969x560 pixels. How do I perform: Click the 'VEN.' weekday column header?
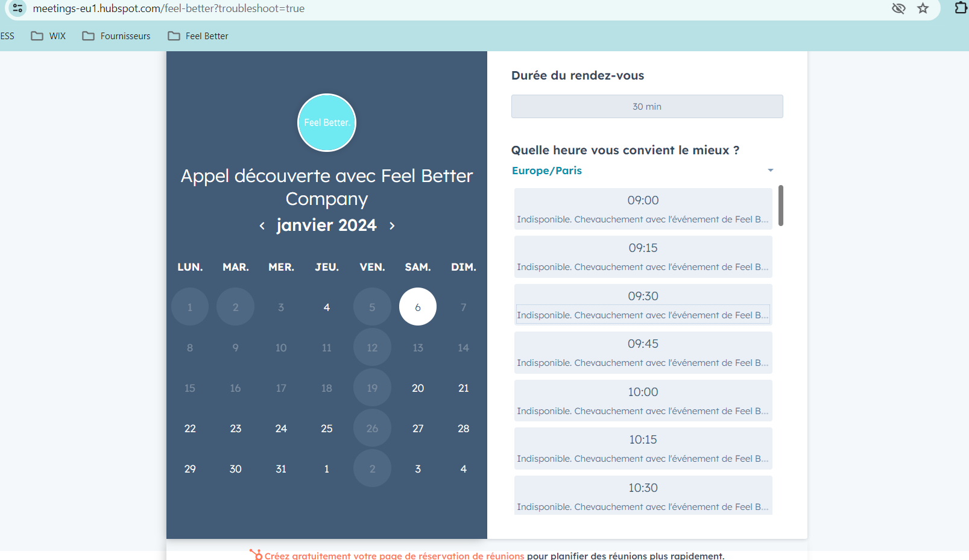(x=372, y=267)
